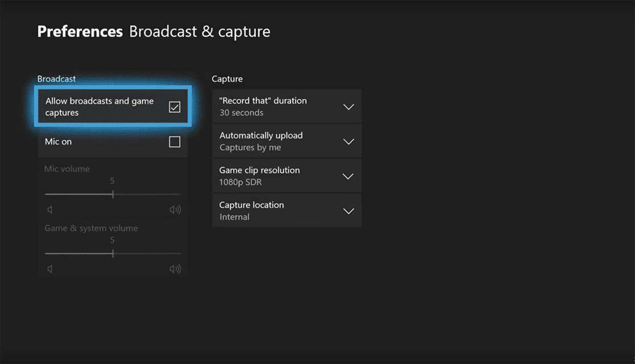Click quiet speaker icon under Game & system volume
Image resolution: width=635 pixels, height=364 pixels.
[50, 269]
